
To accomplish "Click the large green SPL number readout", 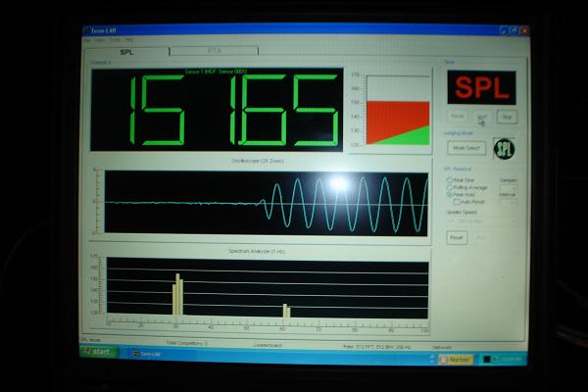I will [217, 110].
